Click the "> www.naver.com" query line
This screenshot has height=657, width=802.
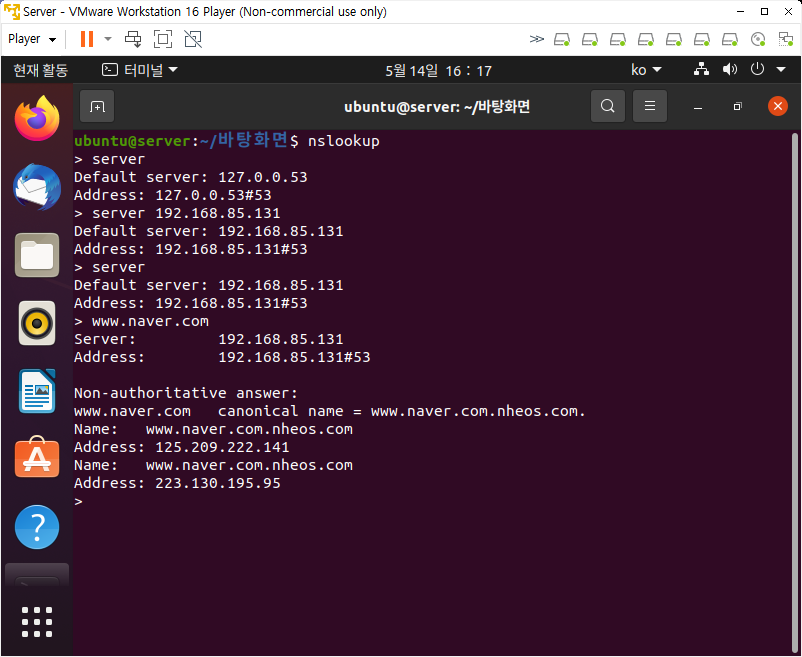tap(142, 321)
